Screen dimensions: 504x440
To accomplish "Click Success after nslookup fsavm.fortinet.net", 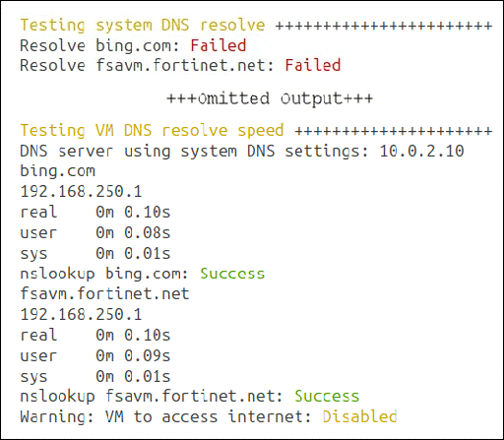I will (x=327, y=396).
